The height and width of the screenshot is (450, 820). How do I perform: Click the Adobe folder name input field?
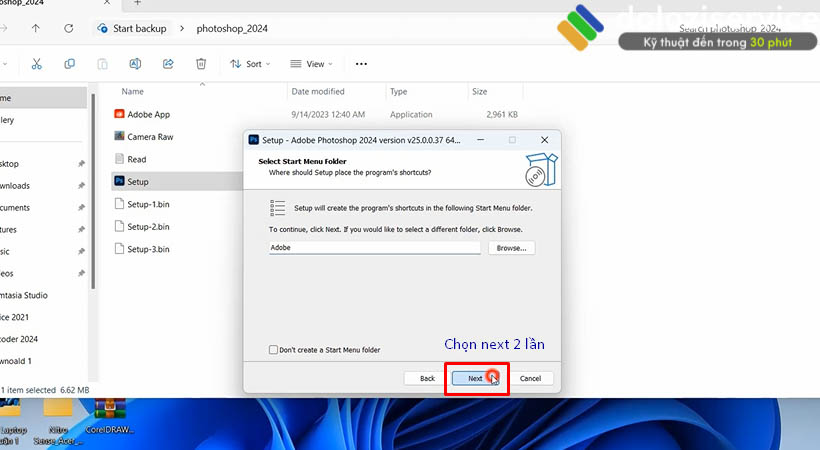(x=374, y=248)
